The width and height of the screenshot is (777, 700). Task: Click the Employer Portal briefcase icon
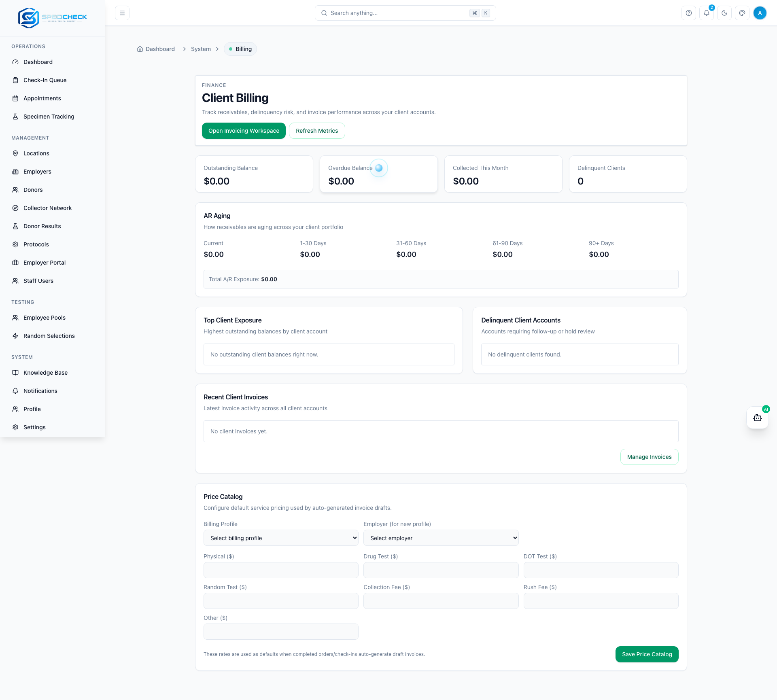pyautogui.click(x=15, y=263)
